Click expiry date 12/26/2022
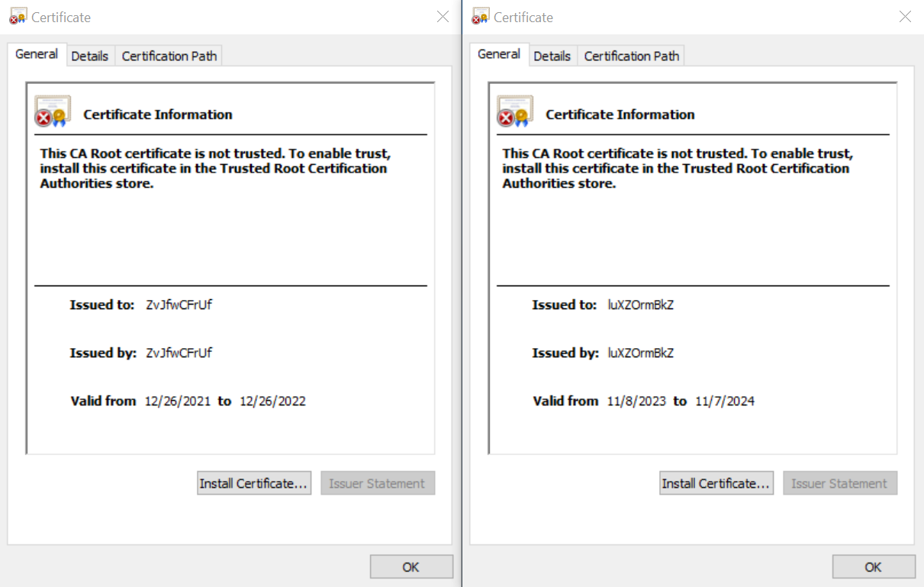Image resolution: width=924 pixels, height=587 pixels. coord(272,401)
